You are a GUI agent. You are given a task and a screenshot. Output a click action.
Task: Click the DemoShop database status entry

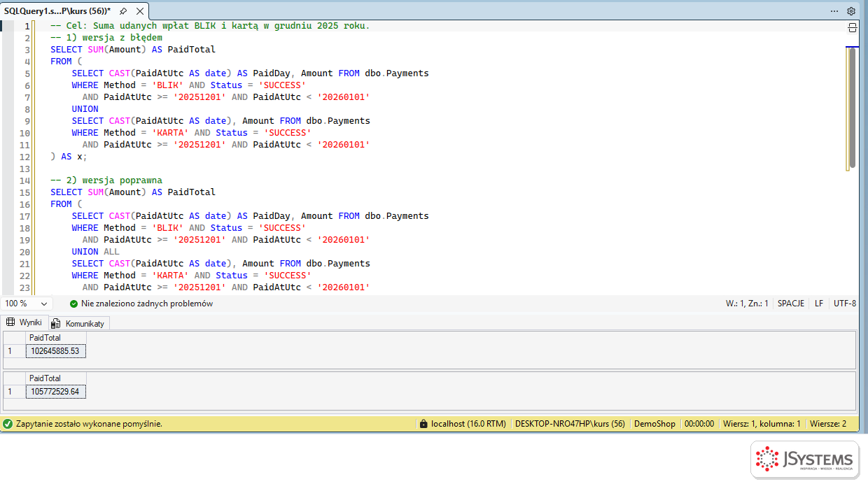pyautogui.click(x=654, y=424)
